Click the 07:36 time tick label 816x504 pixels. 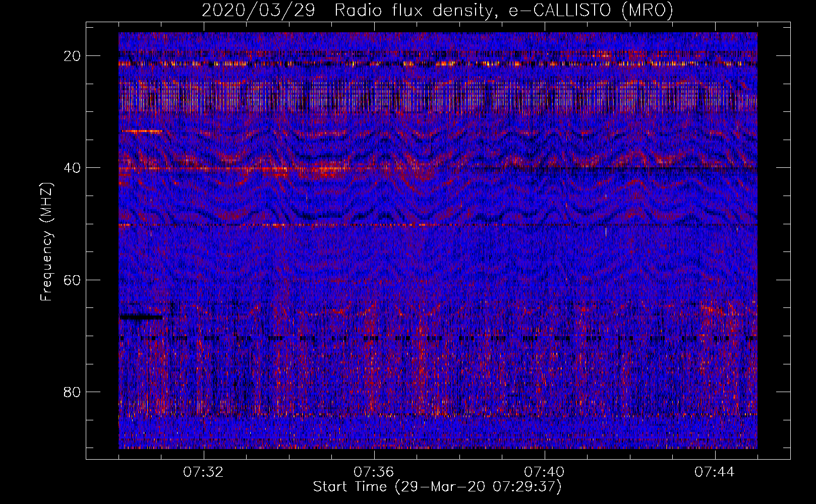point(374,472)
